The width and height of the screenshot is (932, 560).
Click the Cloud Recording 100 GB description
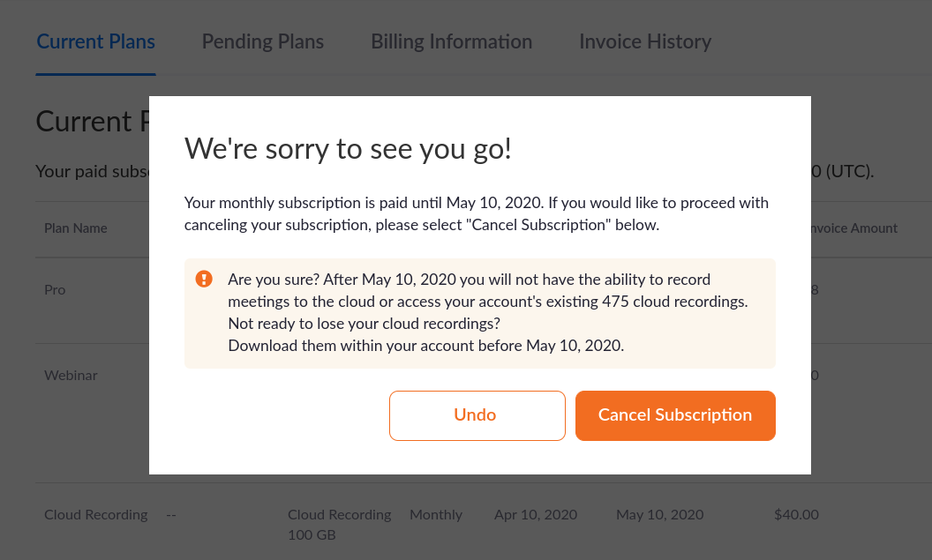pos(339,524)
